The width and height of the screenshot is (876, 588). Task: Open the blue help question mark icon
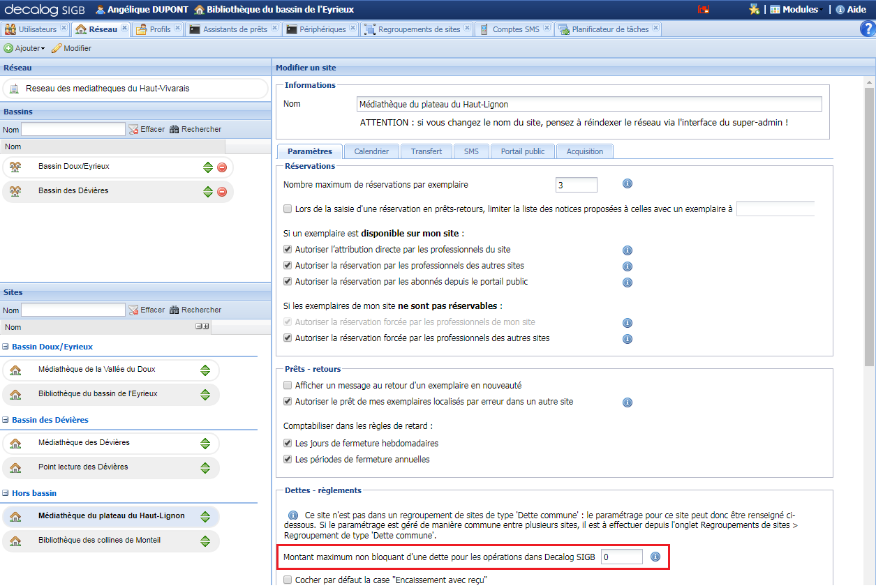pos(867,29)
